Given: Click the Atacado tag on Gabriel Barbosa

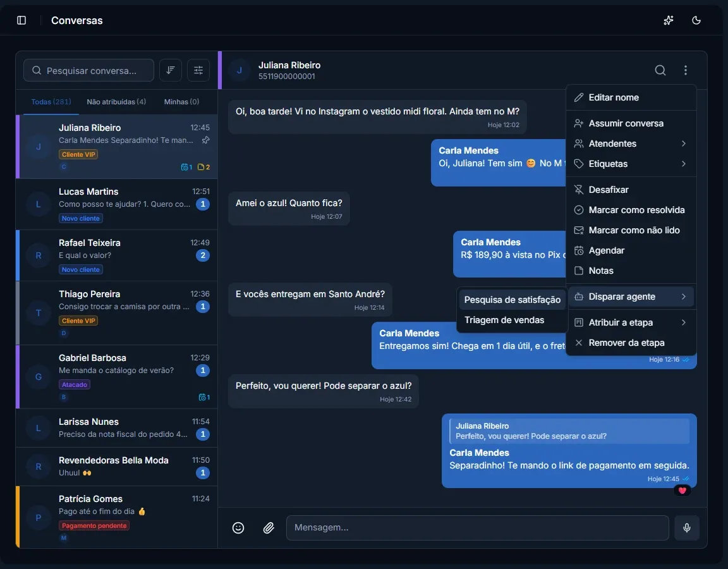Looking at the screenshot, I should coord(75,384).
